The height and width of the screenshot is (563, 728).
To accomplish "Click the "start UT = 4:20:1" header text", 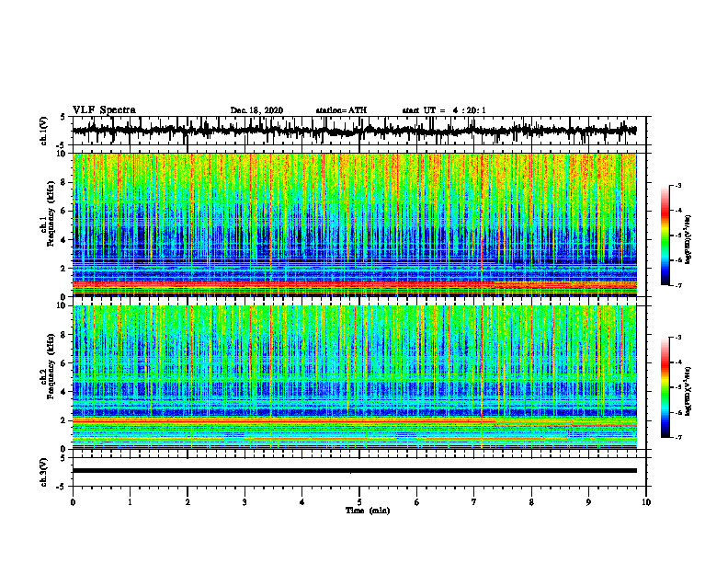I will coord(444,110).
